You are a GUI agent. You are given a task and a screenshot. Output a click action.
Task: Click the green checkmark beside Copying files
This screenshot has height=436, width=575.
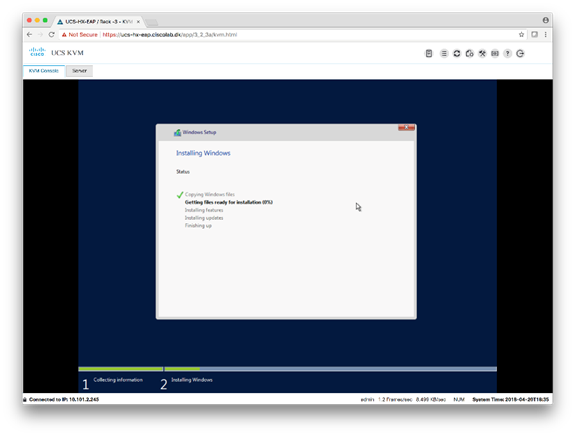tap(180, 195)
